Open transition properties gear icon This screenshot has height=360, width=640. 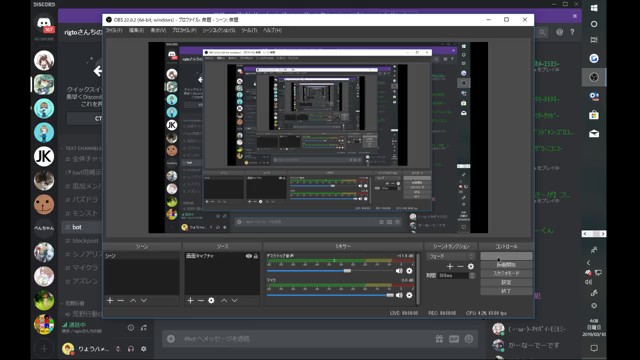471,267
